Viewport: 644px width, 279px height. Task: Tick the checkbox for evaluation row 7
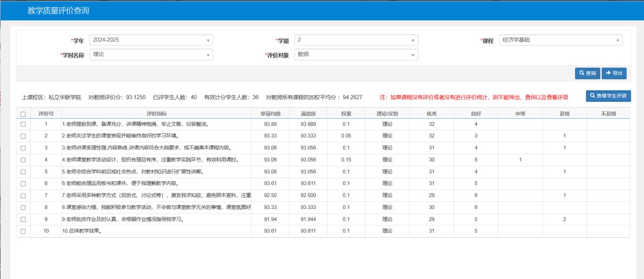point(23,195)
